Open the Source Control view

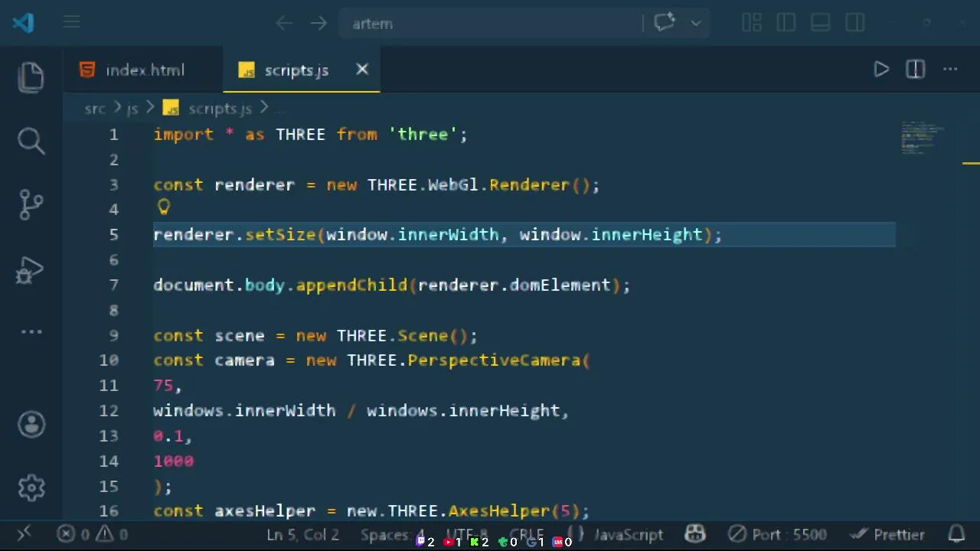point(31,204)
